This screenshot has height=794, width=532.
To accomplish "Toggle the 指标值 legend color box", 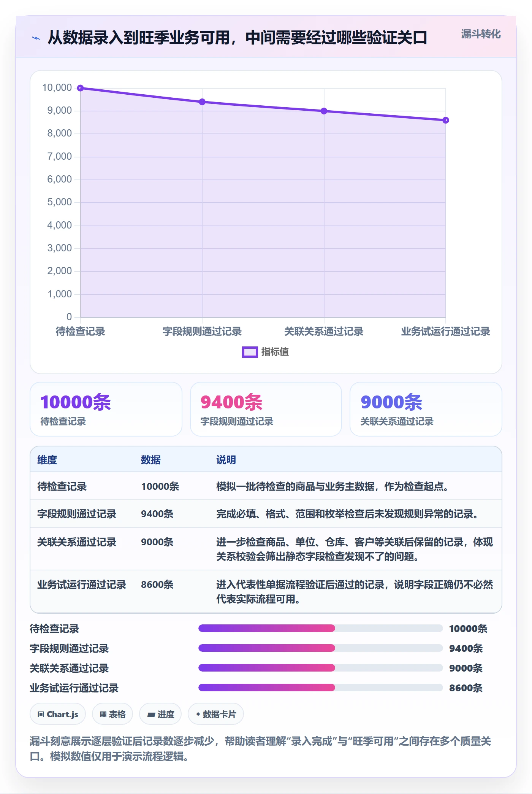I will pyautogui.click(x=250, y=352).
